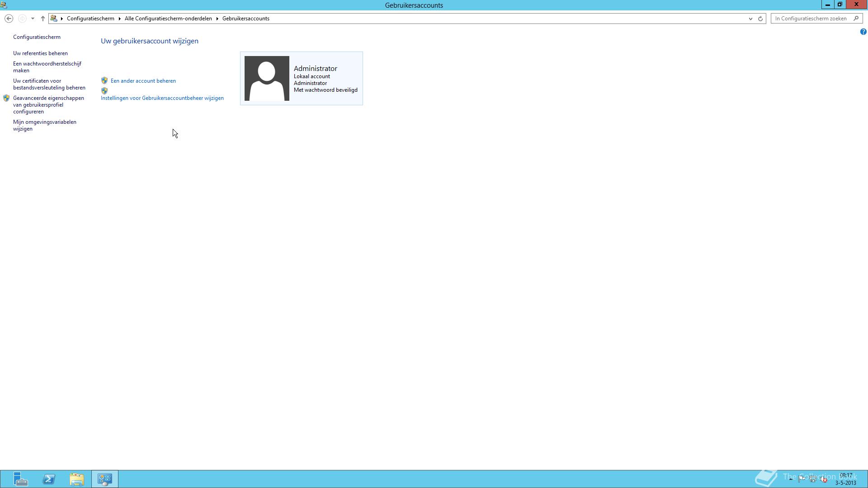Click the Administrator account picture
The image size is (868, 488).
pos(267,78)
